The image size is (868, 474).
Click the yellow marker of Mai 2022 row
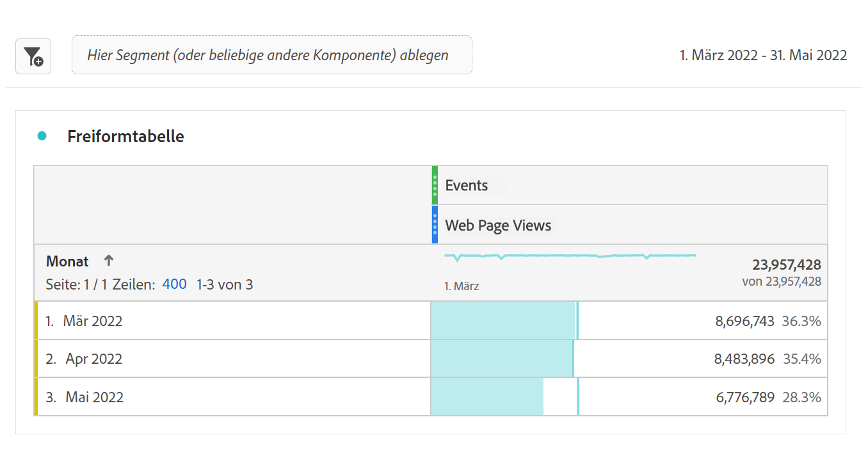(x=36, y=396)
